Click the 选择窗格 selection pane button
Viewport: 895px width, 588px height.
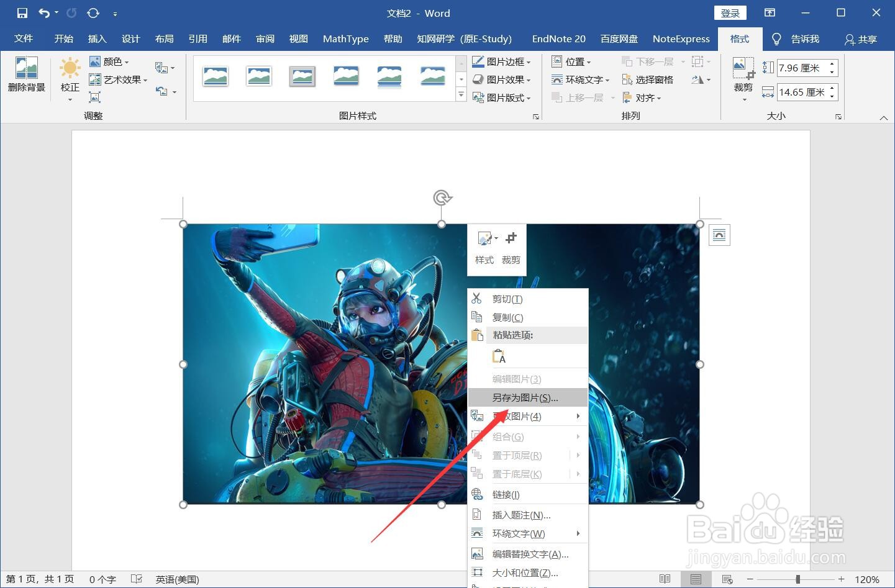(x=648, y=79)
